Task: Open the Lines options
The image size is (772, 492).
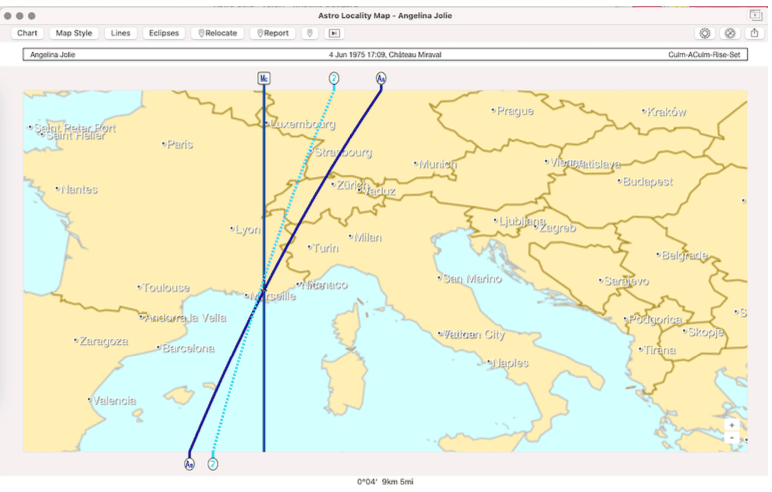Action: (120, 33)
